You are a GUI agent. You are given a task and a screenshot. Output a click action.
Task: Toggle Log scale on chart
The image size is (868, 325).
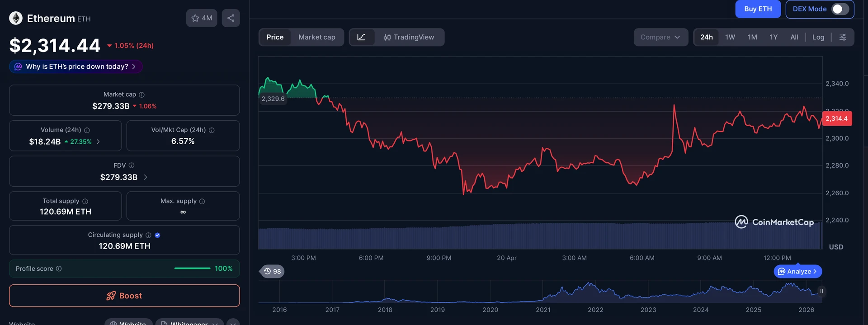tap(818, 37)
